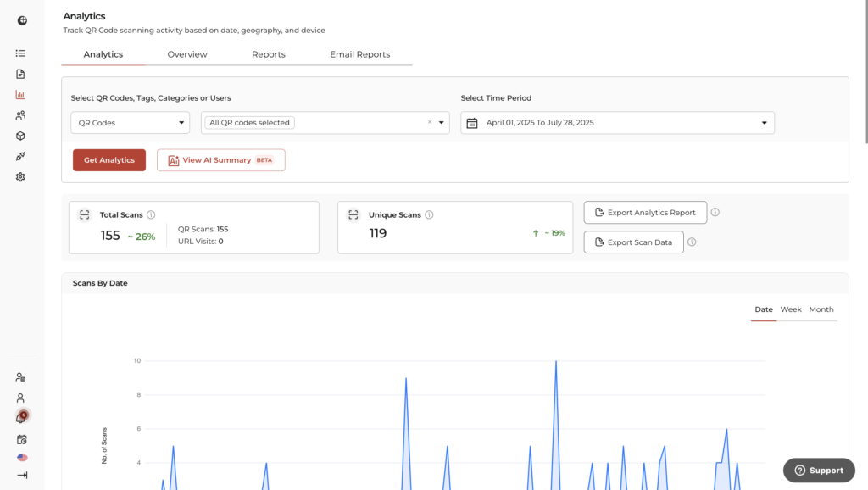Open the settings gear sidebar icon
The width and height of the screenshot is (868, 490).
click(x=20, y=177)
